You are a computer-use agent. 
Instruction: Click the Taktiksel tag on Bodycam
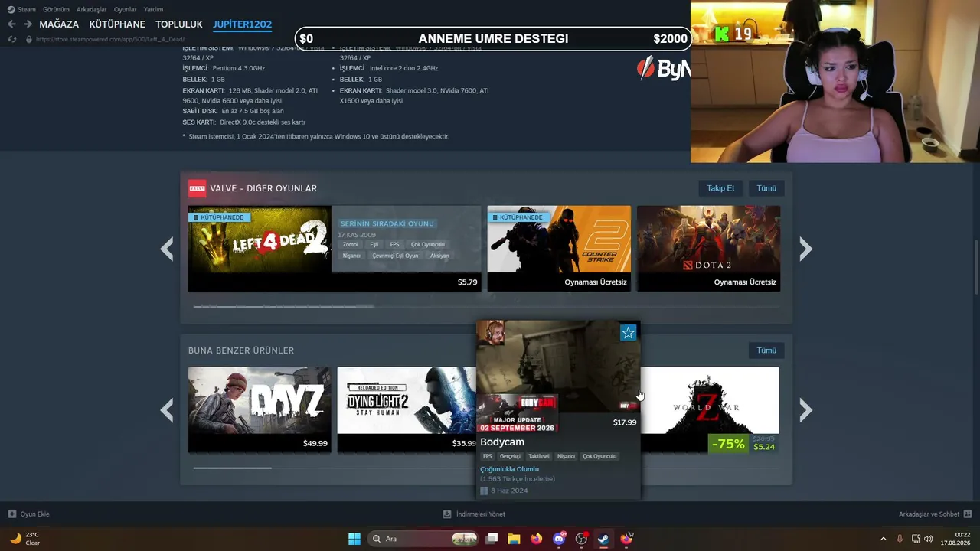coord(539,456)
